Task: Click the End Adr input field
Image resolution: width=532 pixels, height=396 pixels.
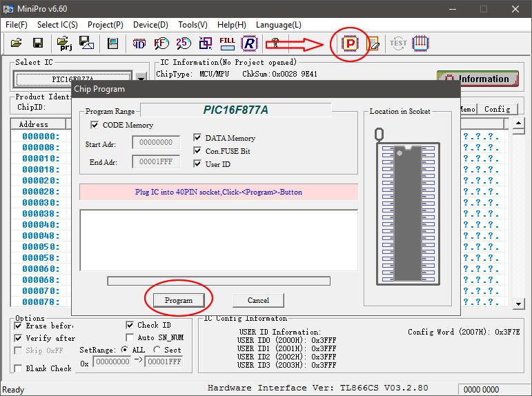Action: pyautogui.click(x=156, y=161)
